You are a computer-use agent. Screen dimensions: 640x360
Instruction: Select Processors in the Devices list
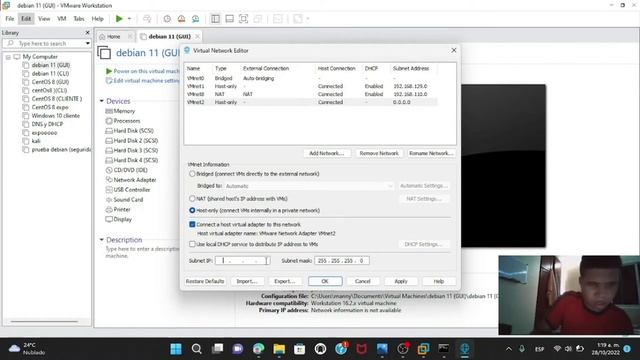(127, 121)
